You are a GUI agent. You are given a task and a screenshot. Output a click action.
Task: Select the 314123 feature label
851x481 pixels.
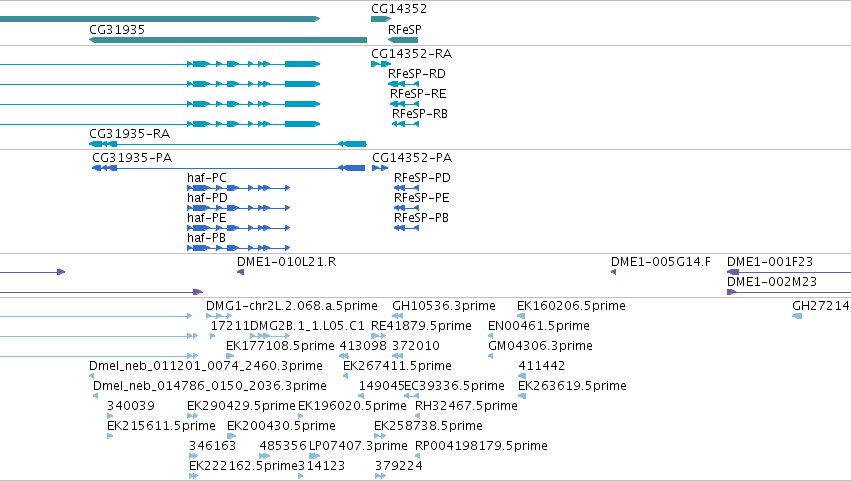click(321, 467)
